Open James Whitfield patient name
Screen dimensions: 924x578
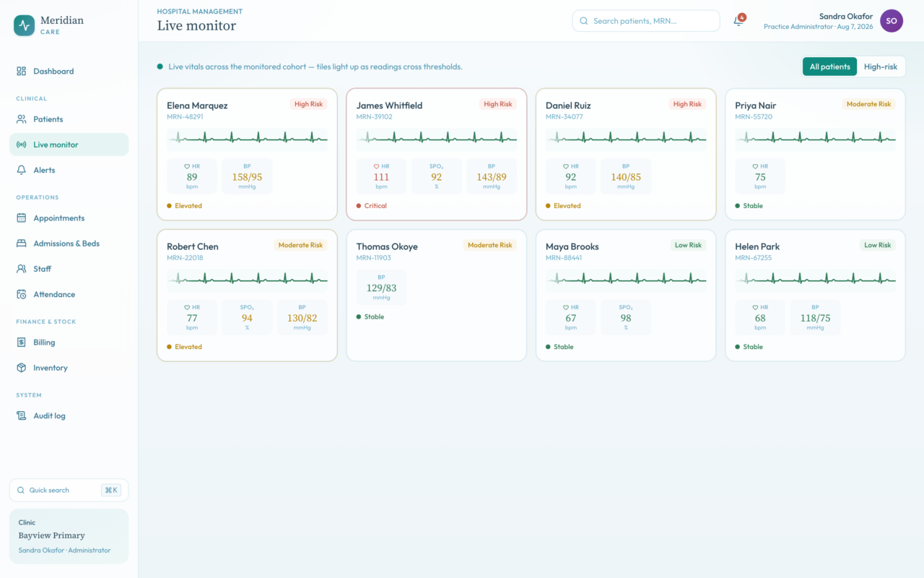click(389, 105)
